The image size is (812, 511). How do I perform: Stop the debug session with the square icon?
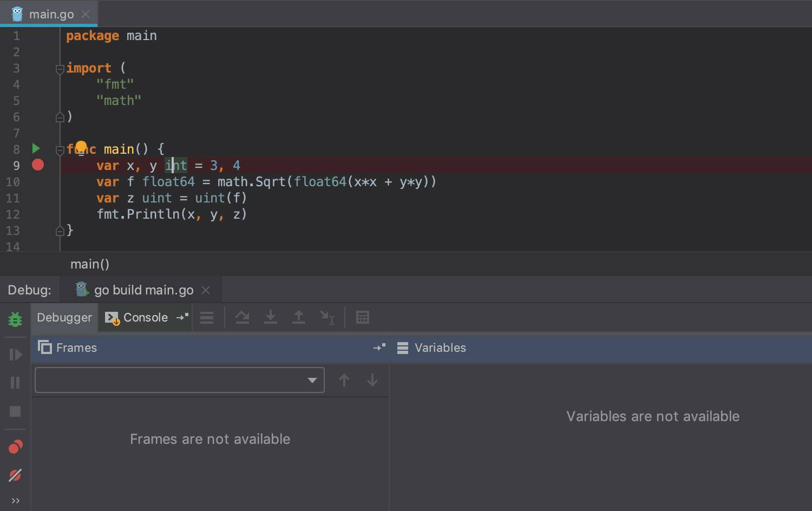(15, 411)
